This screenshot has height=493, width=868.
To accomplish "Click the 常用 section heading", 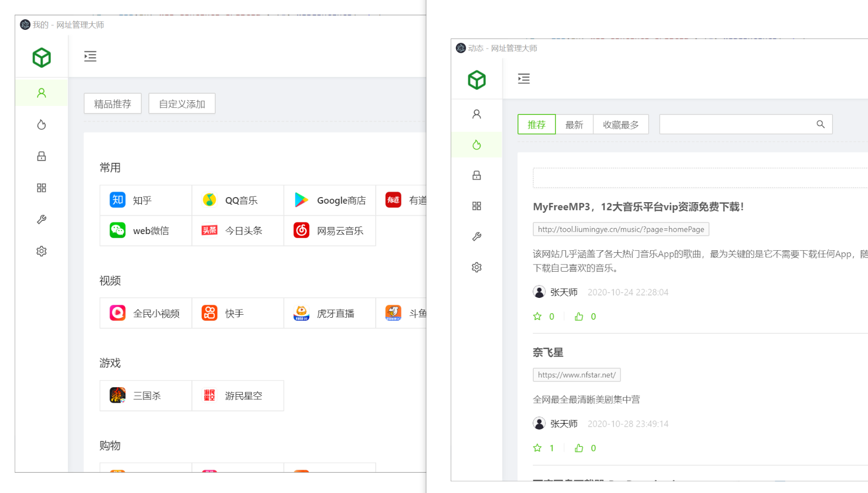I will [110, 168].
